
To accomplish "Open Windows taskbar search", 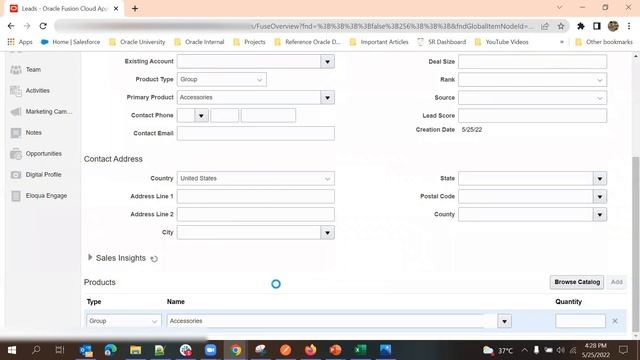I will (x=36, y=350).
